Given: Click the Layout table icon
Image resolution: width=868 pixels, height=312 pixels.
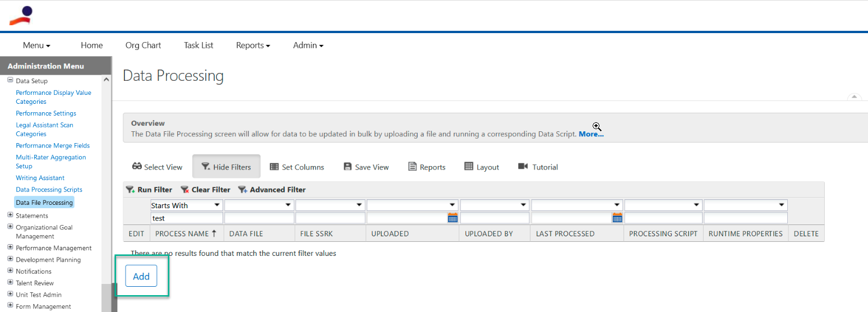Looking at the screenshot, I should [x=469, y=166].
